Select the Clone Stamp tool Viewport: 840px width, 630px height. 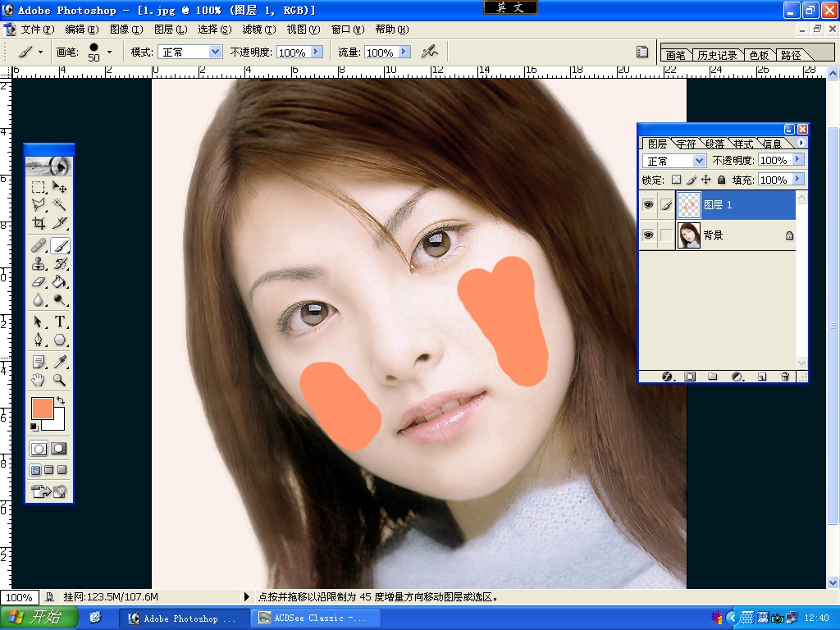click(x=38, y=263)
